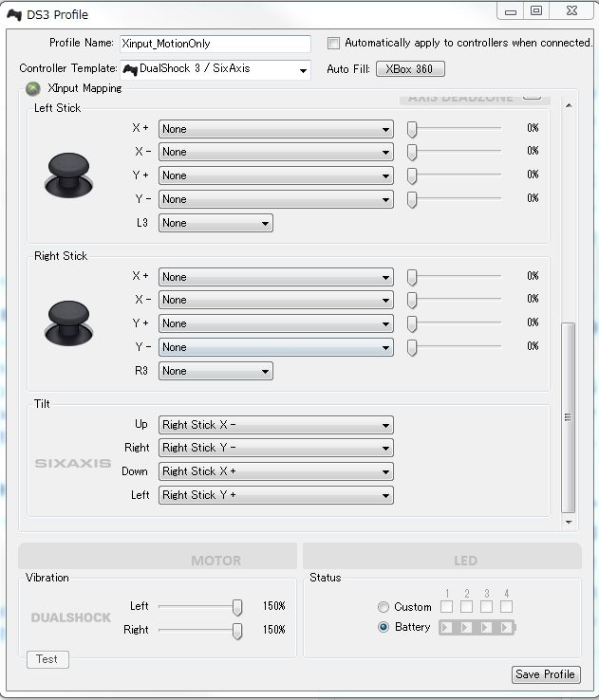This screenshot has width=599, height=700.
Task: Open Left Stick X- mapping dropdown
Action: coord(276,152)
